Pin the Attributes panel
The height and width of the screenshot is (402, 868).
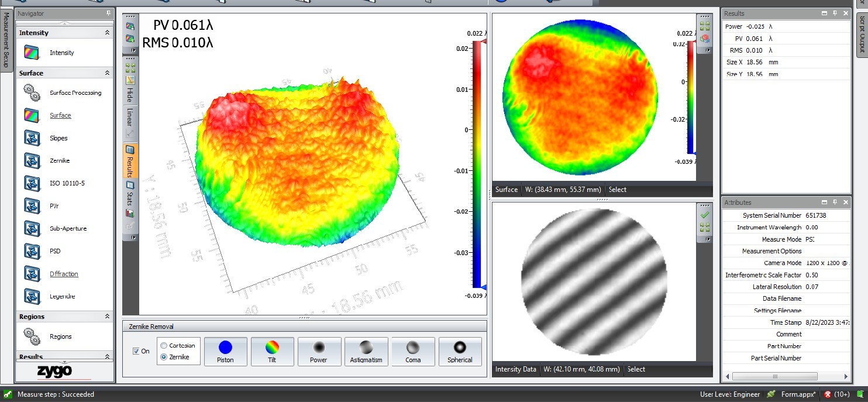(835, 202)
